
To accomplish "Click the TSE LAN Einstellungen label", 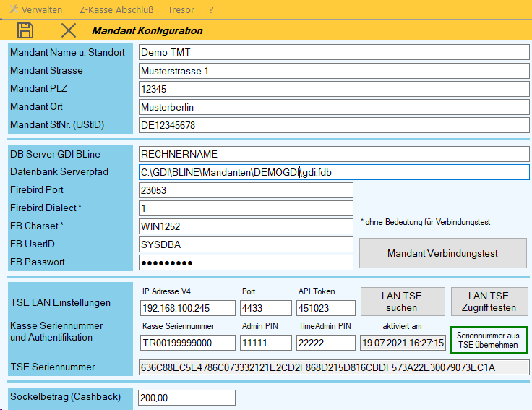I will point(61,302).
